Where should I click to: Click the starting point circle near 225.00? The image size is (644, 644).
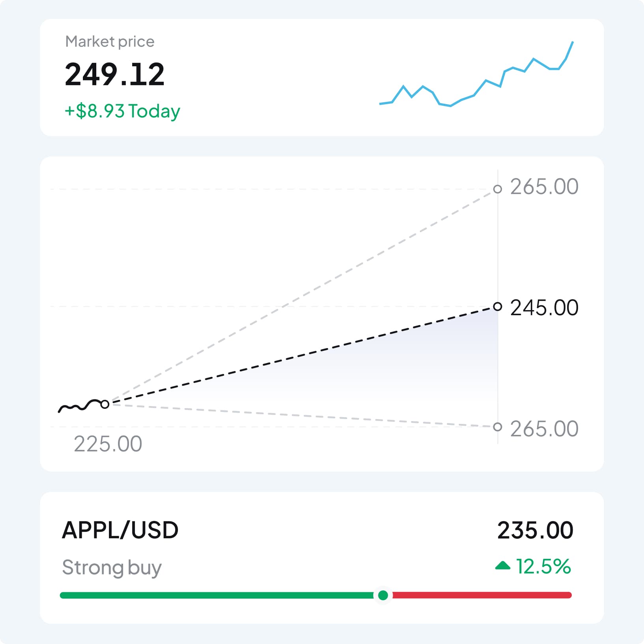click(105, 404)
